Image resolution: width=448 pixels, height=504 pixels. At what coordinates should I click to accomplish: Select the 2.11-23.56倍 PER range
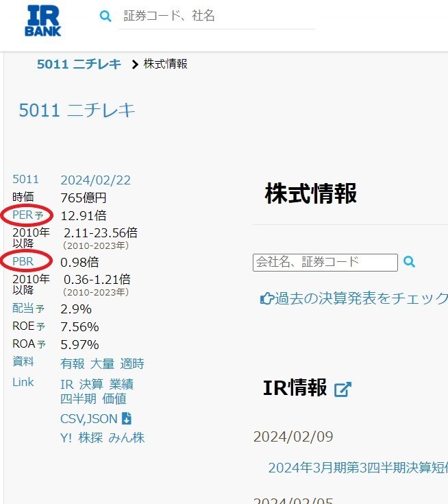[x=101, y=232]
